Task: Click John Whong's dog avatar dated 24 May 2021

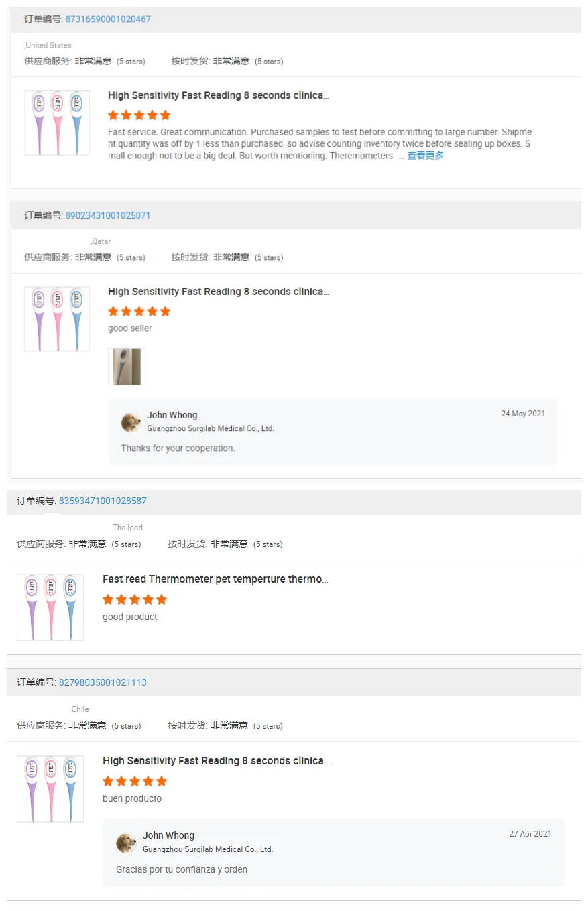Action: coord(131,422)
